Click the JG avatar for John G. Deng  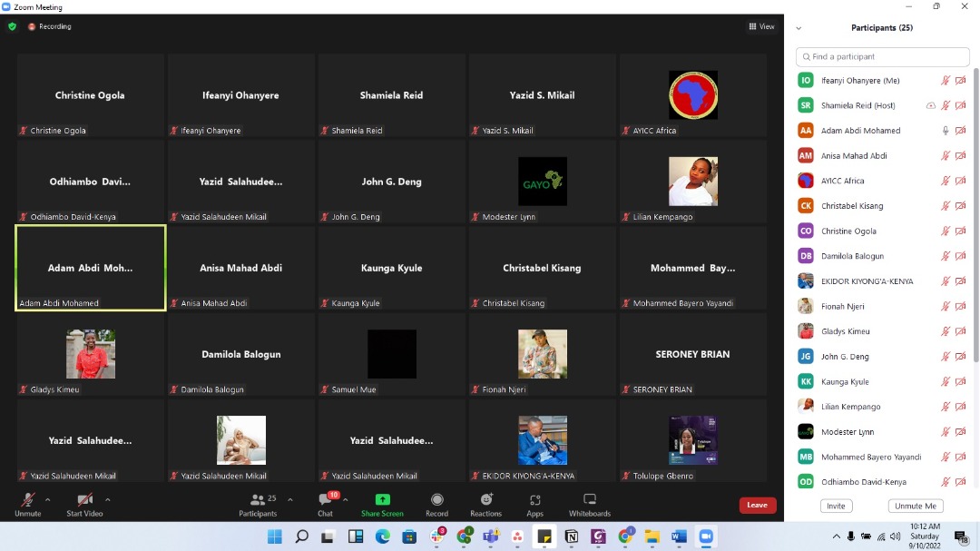[x=806, y=356]
